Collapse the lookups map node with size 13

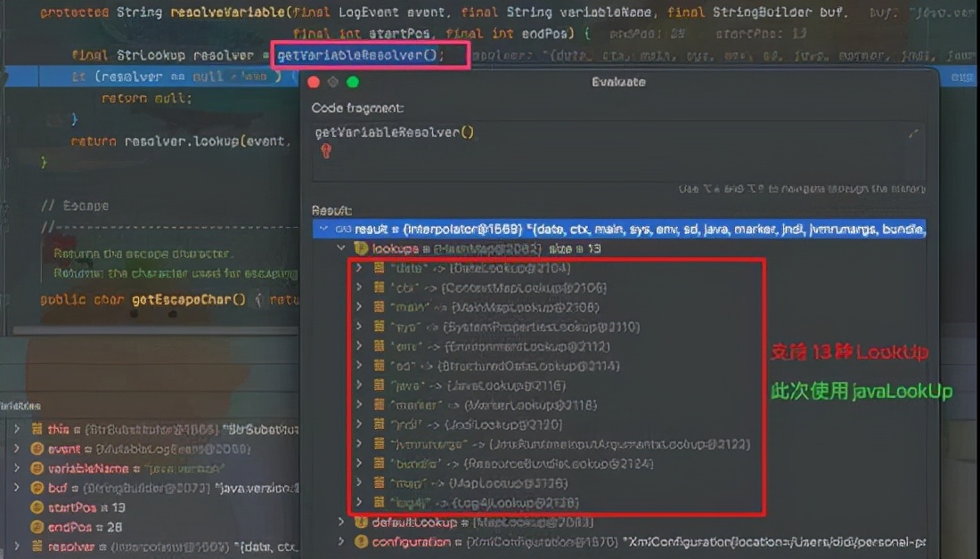[341, 248]
